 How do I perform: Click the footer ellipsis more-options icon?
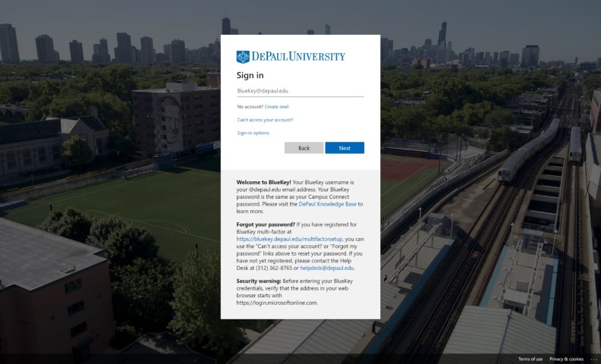pyautogui.click(x=593, y=359)
